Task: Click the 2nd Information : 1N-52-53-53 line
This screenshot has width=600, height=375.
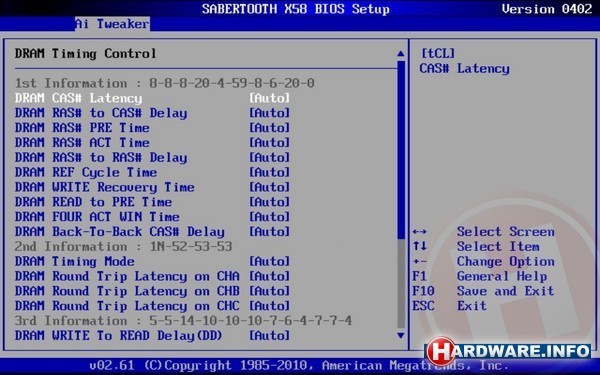Action: [123, 246]
